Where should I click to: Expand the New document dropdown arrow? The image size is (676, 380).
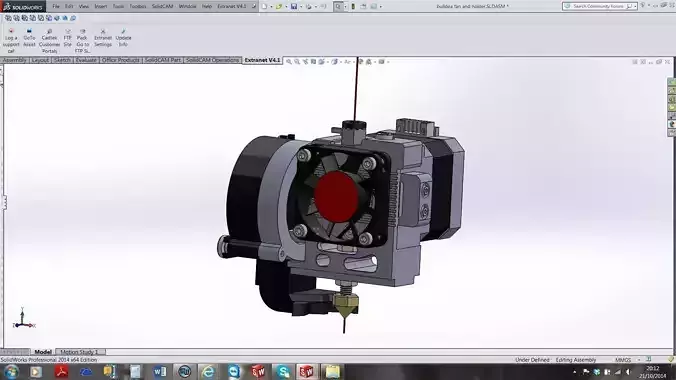pyautogui.click(x=271, y=7)
